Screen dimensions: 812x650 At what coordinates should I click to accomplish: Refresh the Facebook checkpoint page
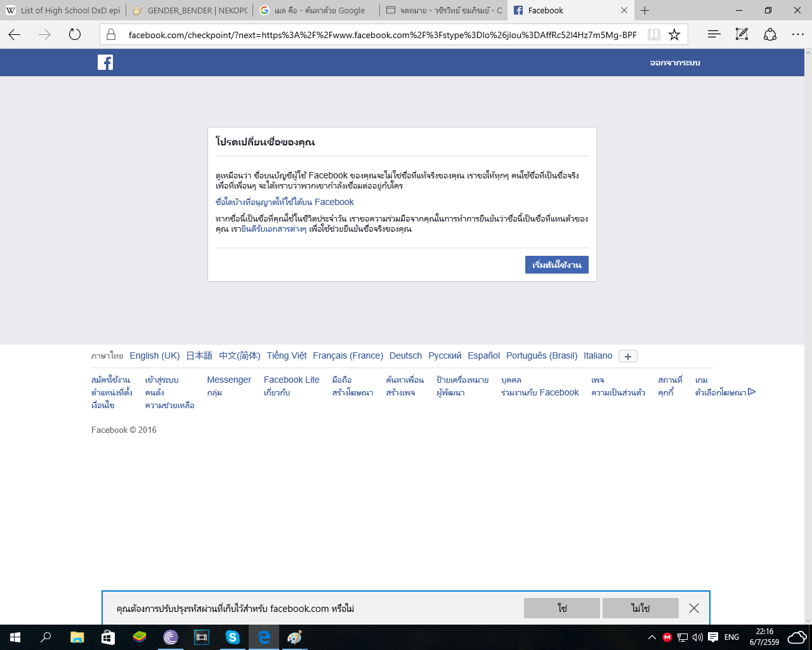point(75,35)
